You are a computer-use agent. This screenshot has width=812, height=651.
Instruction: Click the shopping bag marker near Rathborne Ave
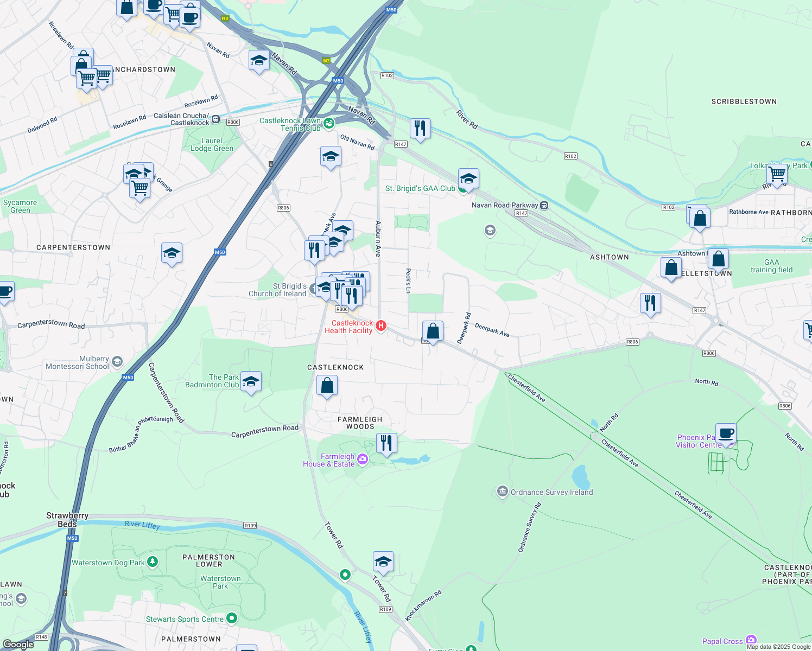[x=700, y=219]
